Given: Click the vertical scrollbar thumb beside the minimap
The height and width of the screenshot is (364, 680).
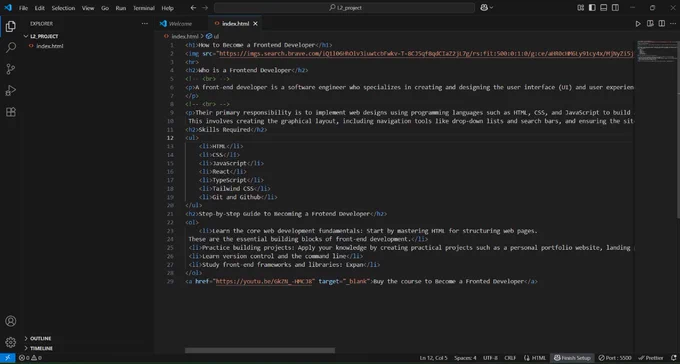Looking at the screenshot, I should [x=678, y=129].
